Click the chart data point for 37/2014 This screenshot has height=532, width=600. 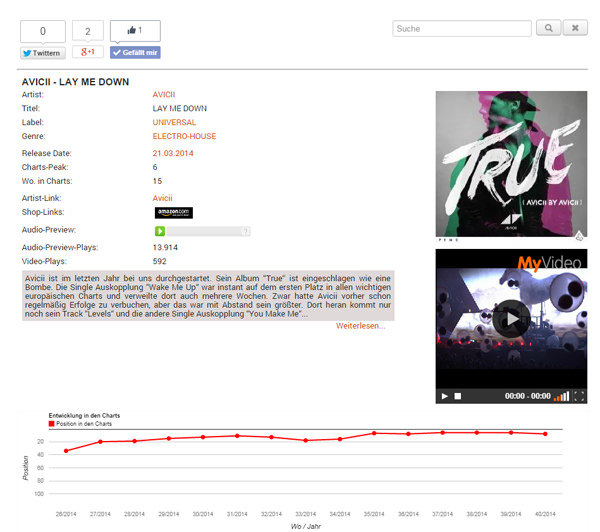point(443,432)
